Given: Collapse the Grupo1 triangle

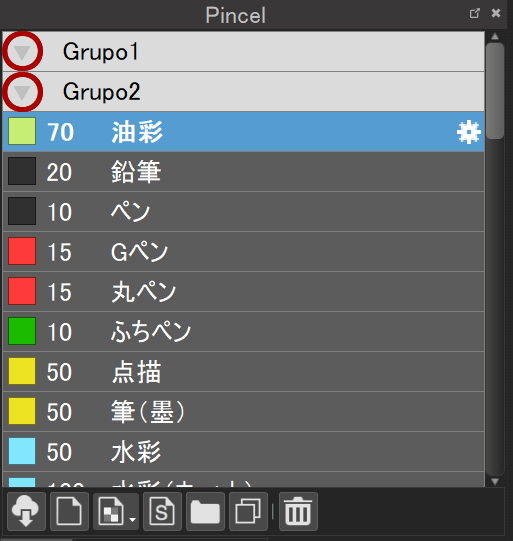Looking at the screenshot, I should (x=22, y=52).
